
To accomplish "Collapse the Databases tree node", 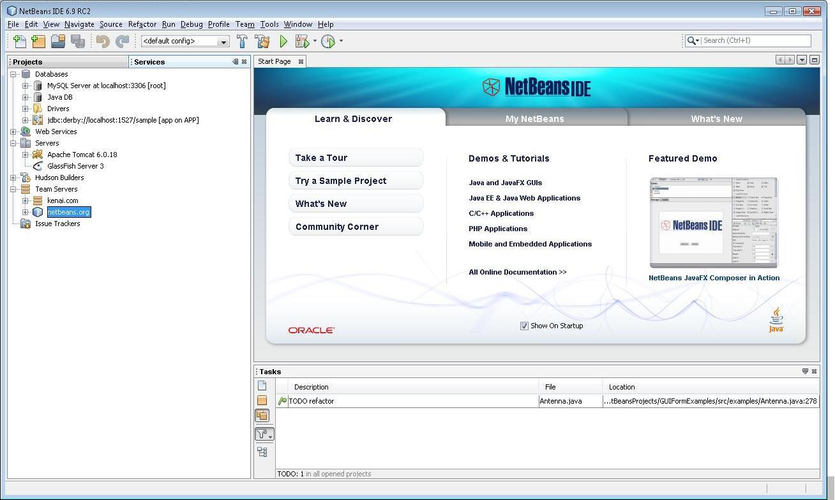I will pos(13,74).
